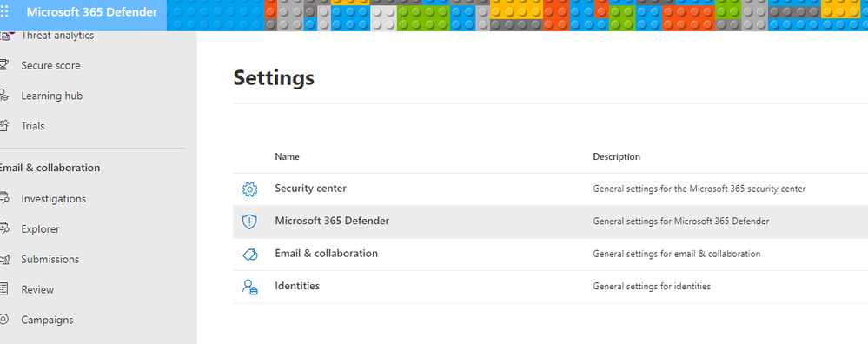The width and height of the screenshot is (868, 344).
Task: Click the Identities person icon
Action: click(249, 287)
